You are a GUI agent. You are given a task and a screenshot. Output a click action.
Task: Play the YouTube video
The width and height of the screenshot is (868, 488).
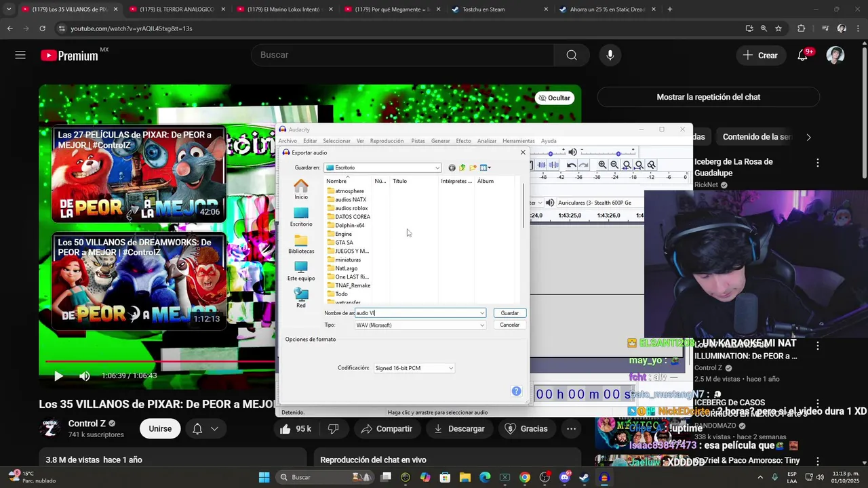click(58, 376)
